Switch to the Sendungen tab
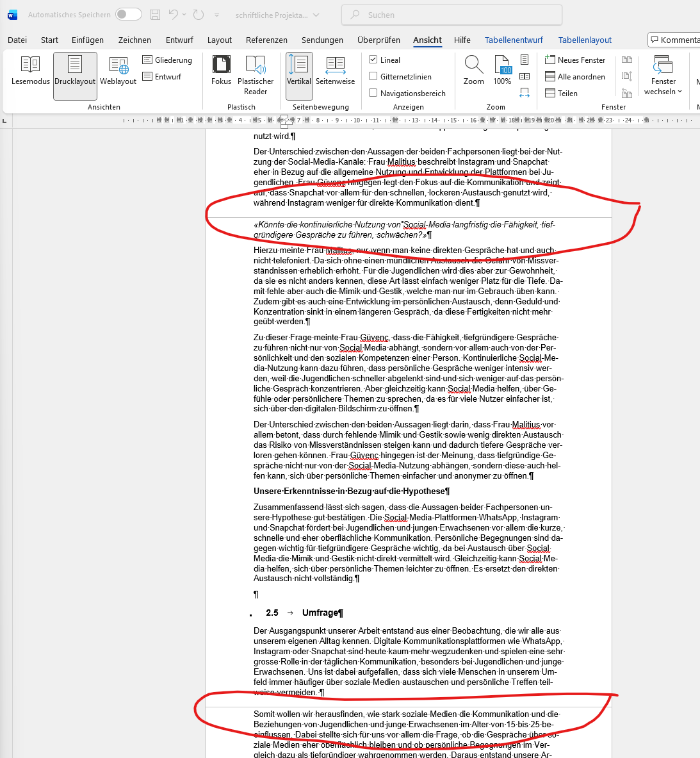Viewport: 700px width, 758px height. coord(322,40)
